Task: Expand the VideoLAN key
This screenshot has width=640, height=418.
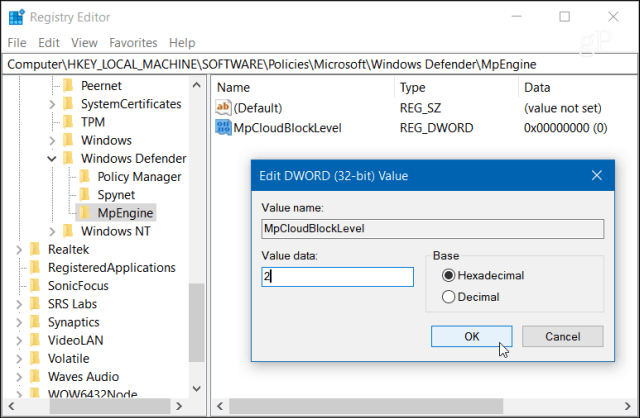Action: pyautogui.click(x=19, y=341)
